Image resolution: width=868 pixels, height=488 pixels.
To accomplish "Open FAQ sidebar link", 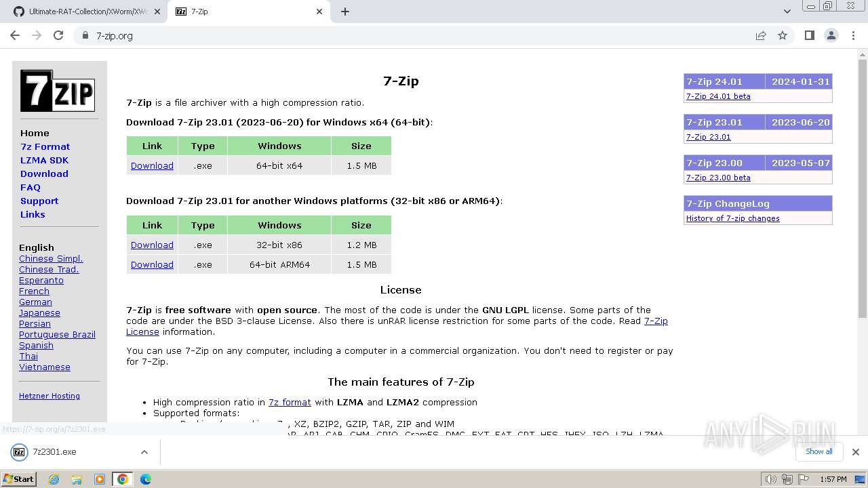I will point(31,187).
